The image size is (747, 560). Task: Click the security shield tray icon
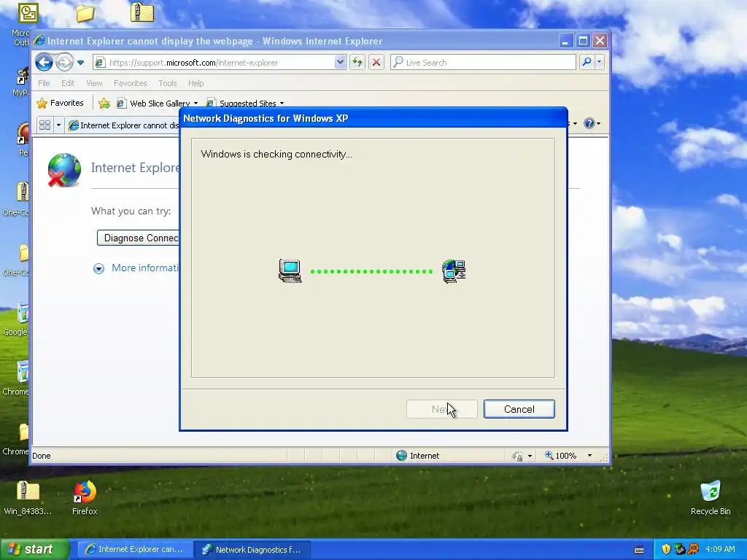(666, 549)
